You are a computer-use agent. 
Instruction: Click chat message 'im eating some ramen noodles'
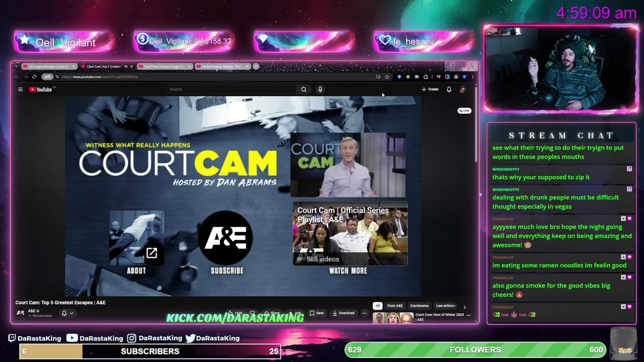click(x=559, y=265)
